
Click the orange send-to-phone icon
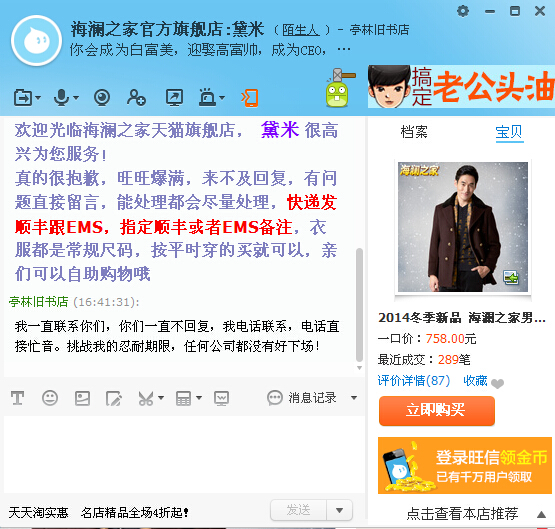(250, 98)
